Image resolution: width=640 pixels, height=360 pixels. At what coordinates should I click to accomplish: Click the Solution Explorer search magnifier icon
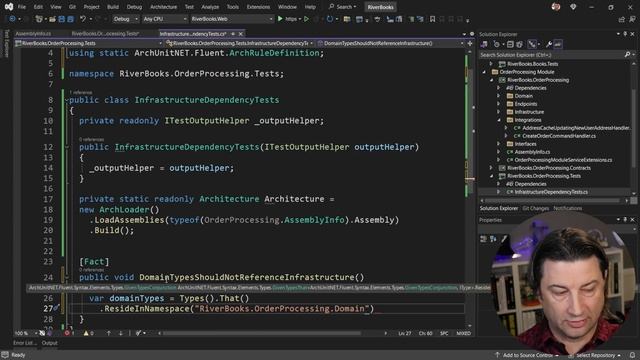pyautogui.click(x=627, y=54)
